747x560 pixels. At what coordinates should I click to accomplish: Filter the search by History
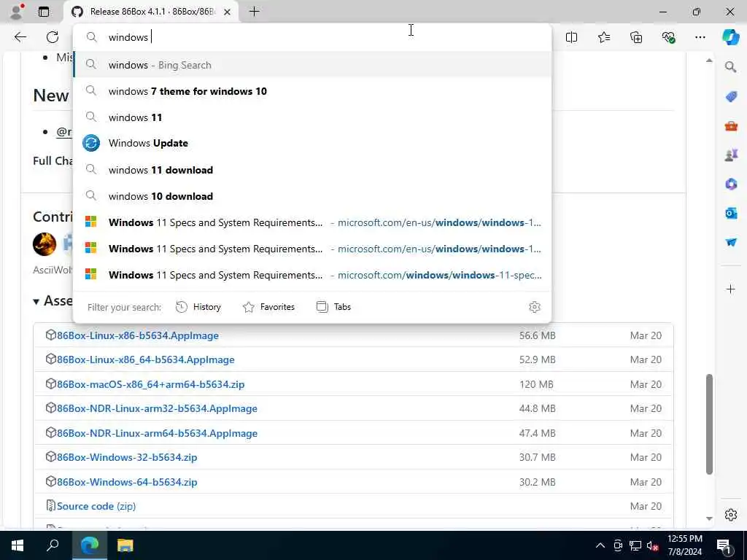[198, 307]
